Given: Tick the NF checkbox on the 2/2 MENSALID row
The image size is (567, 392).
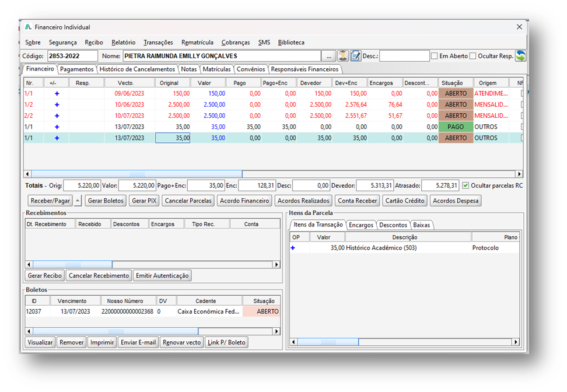Looking at the screenshot, I should tap(522, 116).
